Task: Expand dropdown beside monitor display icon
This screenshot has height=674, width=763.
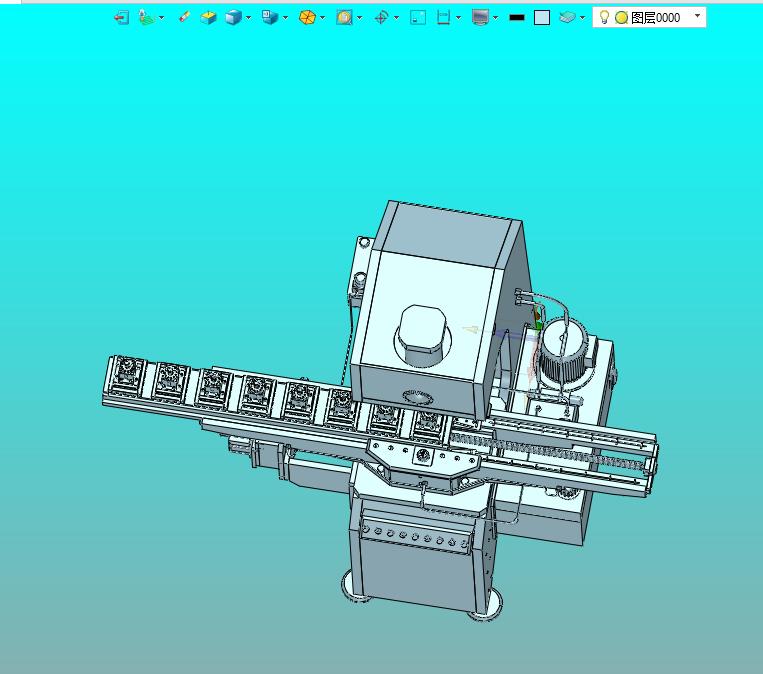Action: [x=495, y=18]
